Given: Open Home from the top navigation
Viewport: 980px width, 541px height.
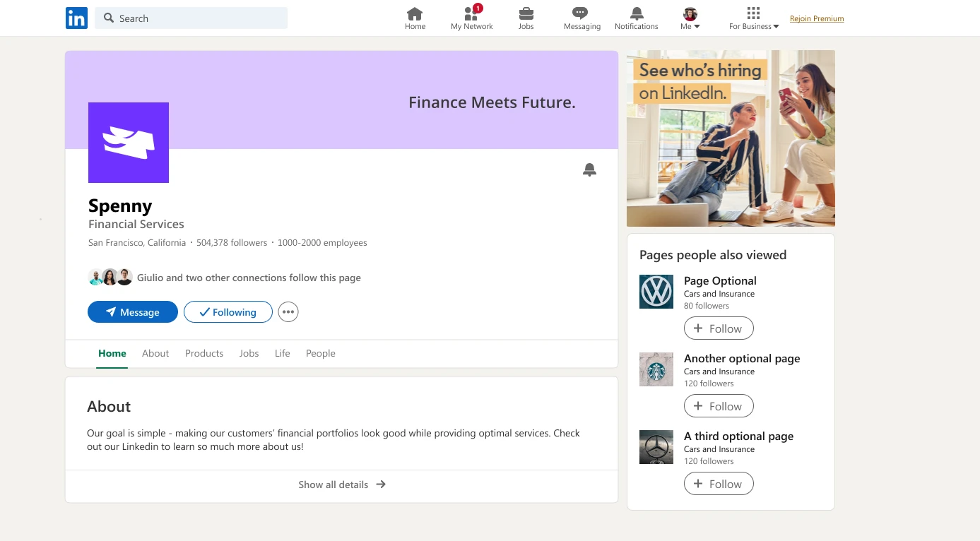Looking at the screenshot, I should point(415,19).
